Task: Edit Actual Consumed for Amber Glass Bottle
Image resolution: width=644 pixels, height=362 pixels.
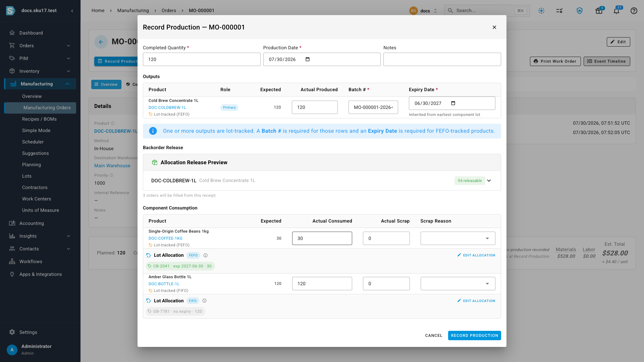Action: [x=322, y=284]
